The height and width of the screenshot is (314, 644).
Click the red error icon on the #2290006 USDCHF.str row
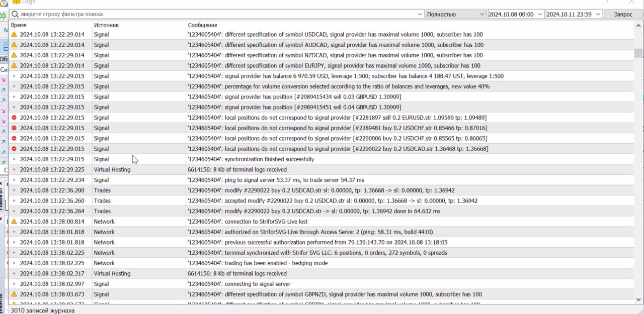pos(14,138)
